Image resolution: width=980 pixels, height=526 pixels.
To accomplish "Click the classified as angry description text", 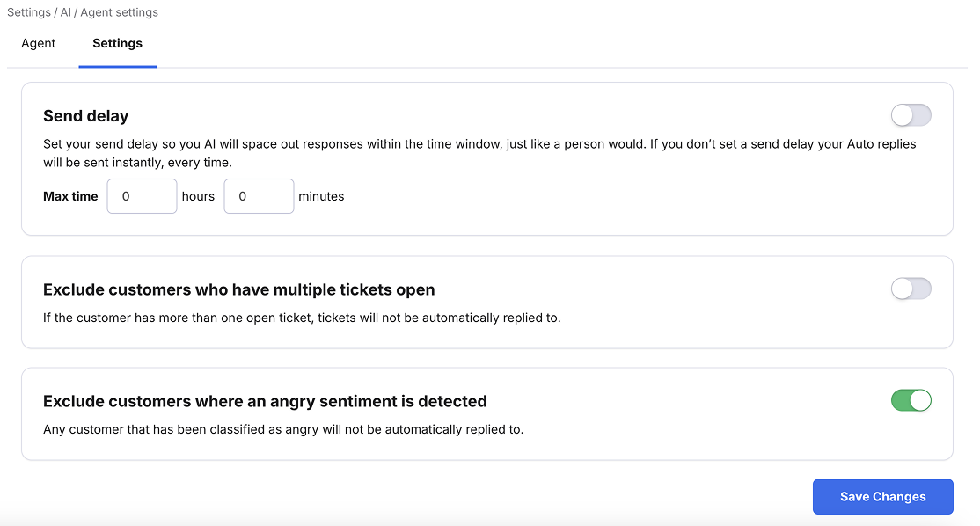I will tap(282, 429).
